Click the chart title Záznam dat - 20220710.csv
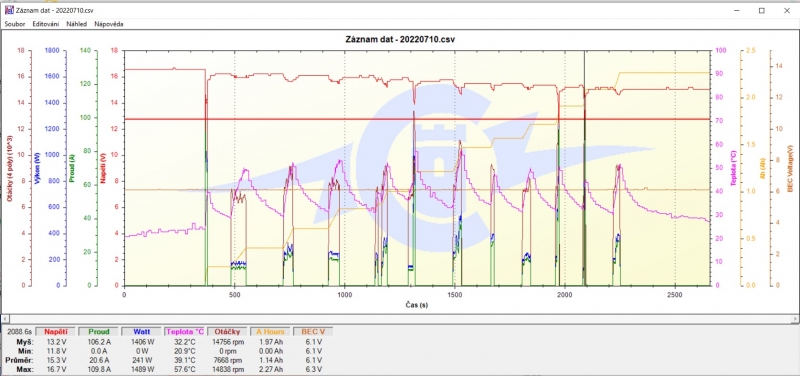Viewport: 800px width, 376px height. click(x=399, y=39)
